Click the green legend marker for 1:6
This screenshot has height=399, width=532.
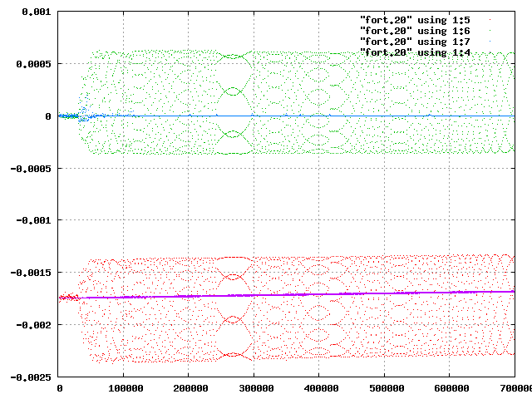click(490, 31)
